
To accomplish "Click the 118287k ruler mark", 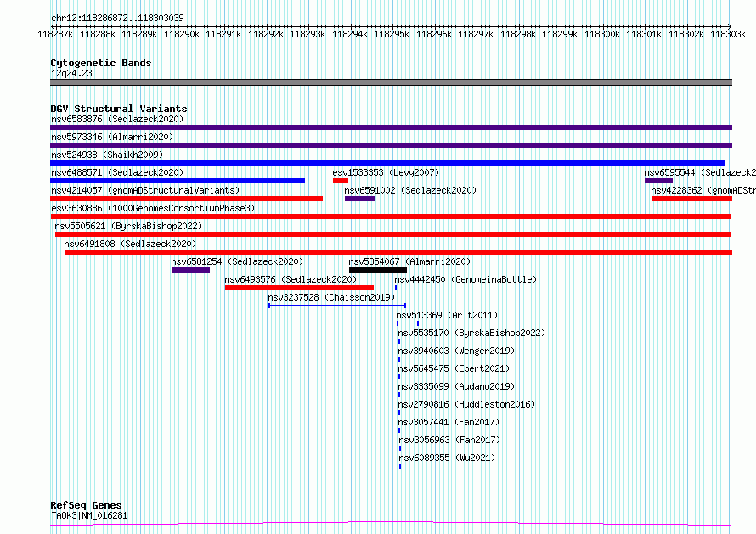I will tap(55, 34).
